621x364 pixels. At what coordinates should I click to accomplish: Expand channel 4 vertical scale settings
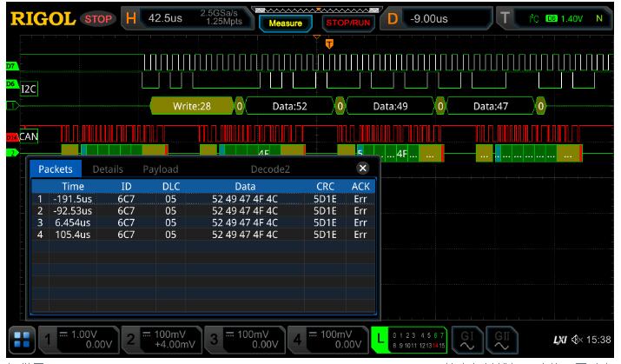331,338
